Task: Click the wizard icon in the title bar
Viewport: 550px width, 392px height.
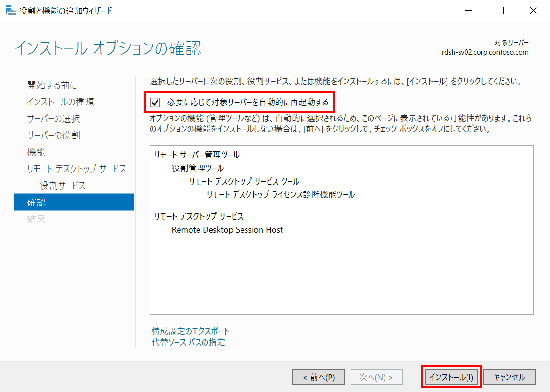Action: [x=11, y=10]
